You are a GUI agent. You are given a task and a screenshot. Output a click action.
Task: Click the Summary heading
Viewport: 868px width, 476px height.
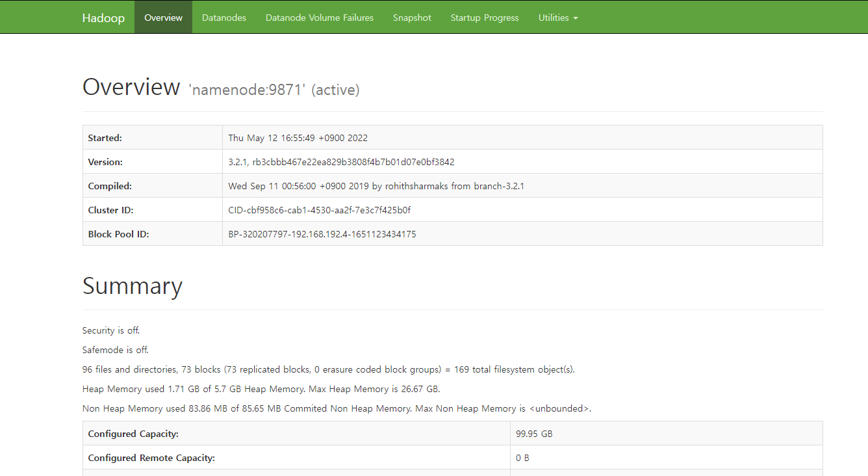click(x=133, y=286)
